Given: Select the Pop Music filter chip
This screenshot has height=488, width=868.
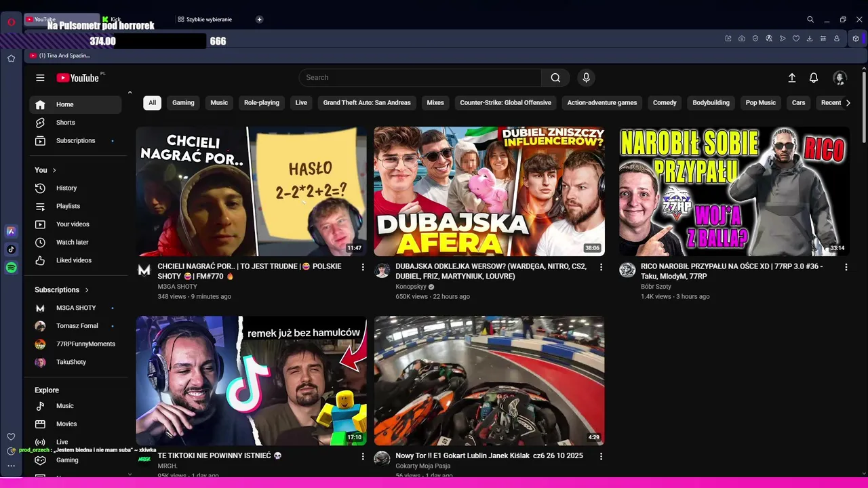Looking at the screenshot, I should click(760, 103).
